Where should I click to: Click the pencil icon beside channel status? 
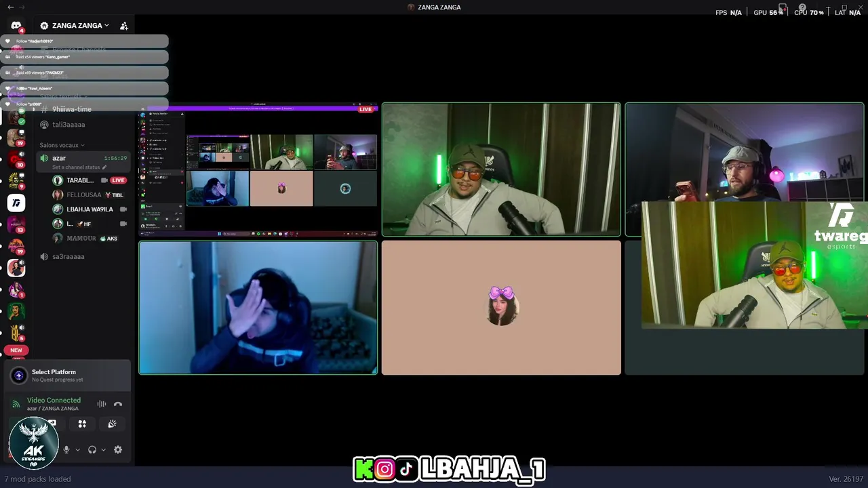pyautogui.click(x=104, y=167)
